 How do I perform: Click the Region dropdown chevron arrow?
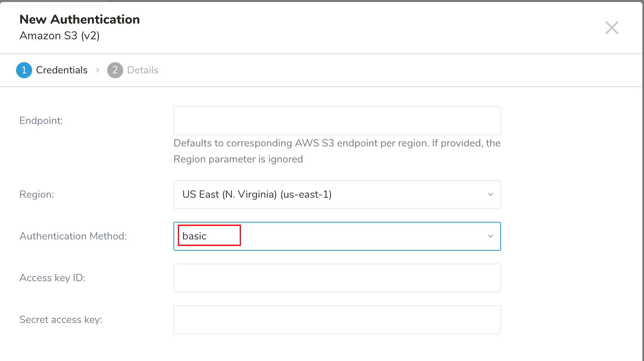(x=490, y=195)
